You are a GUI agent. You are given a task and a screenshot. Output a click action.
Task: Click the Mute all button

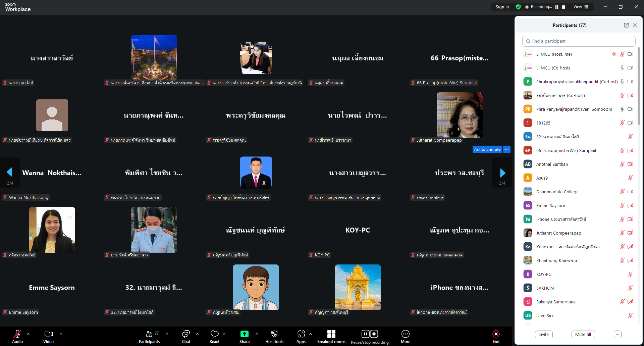click(583, 334)
